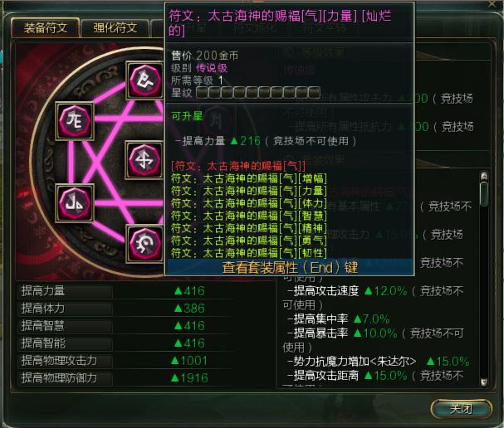Select the 提高力量 stat row

125,291
